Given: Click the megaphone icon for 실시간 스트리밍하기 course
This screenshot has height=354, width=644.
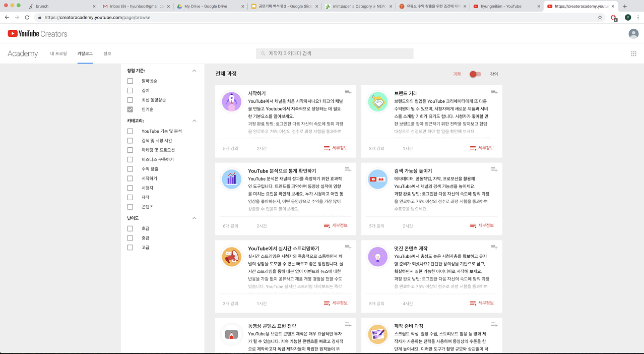Looking at the screenshot, I should [231, 257].
